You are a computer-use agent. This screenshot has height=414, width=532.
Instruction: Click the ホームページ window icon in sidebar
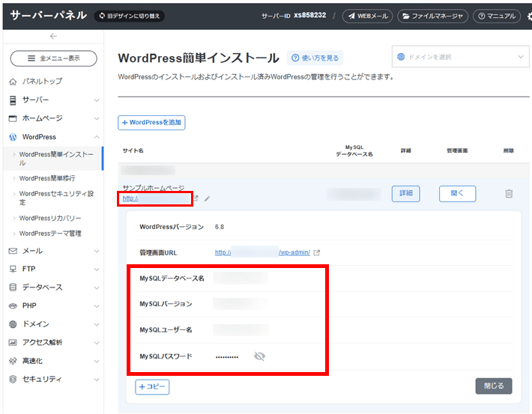13,118
